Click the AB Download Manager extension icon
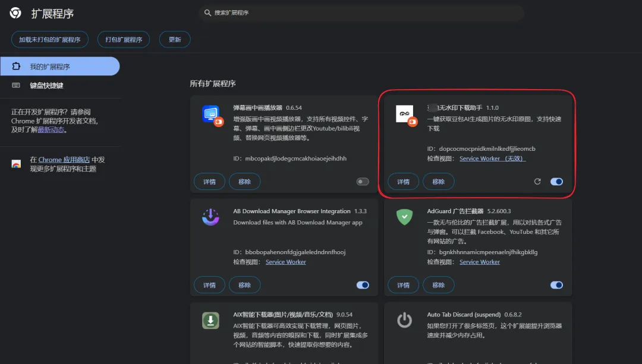 [x=210, y=217]
